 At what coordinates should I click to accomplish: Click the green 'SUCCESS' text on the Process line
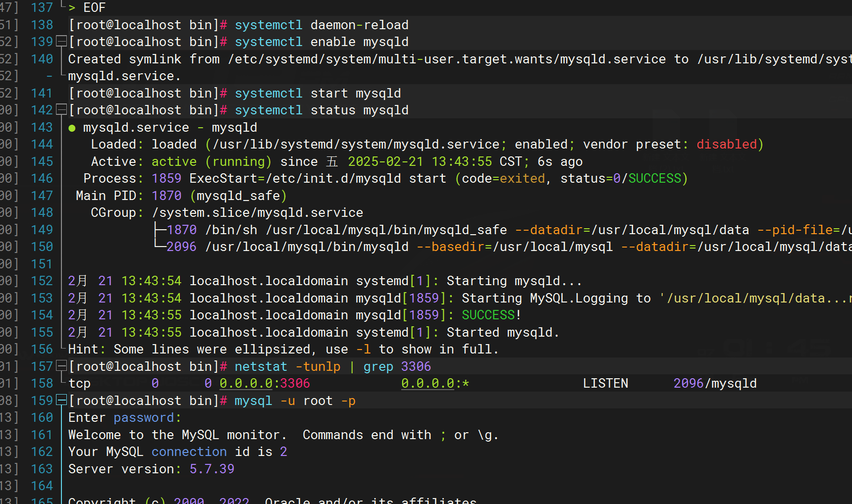[654, 179]
